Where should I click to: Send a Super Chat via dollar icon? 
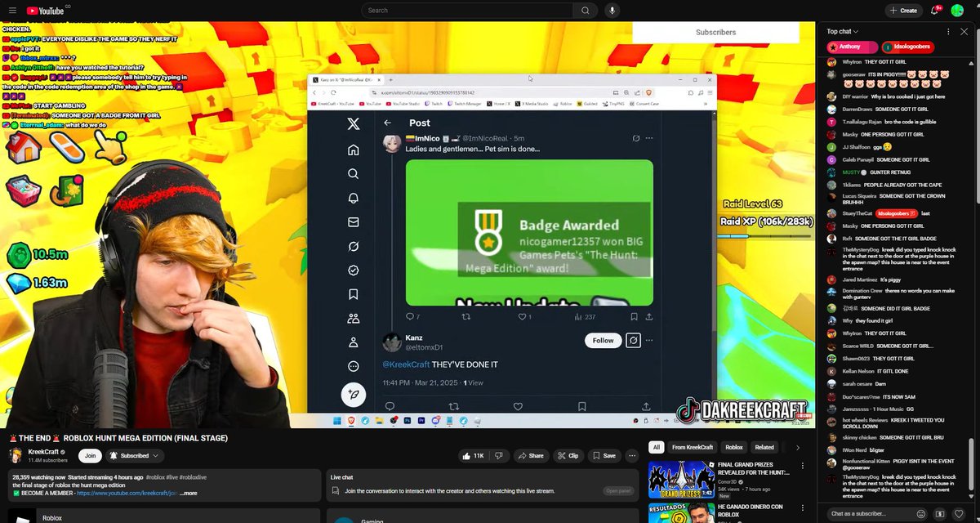(940, 514)
